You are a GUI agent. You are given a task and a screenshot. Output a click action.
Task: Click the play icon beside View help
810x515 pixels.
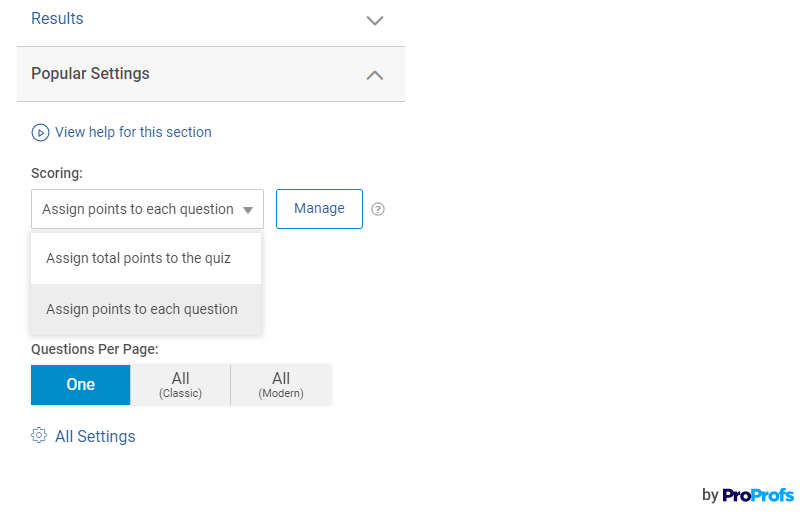point(40,132)
